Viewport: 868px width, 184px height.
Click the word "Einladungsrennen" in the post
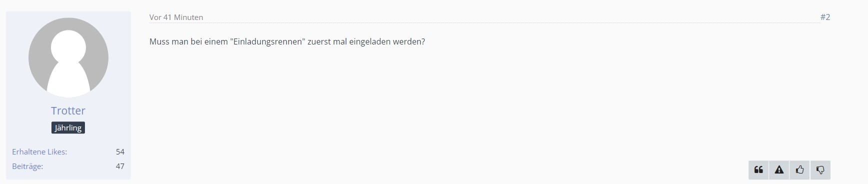268,41
